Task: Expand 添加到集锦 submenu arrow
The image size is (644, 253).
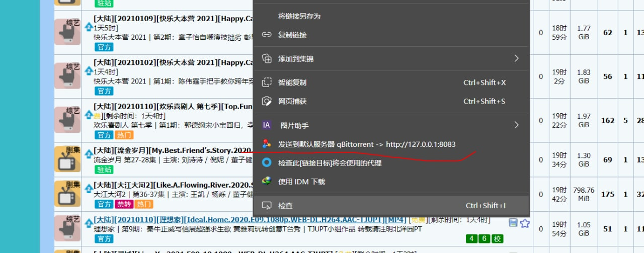Action: [516, 59]
